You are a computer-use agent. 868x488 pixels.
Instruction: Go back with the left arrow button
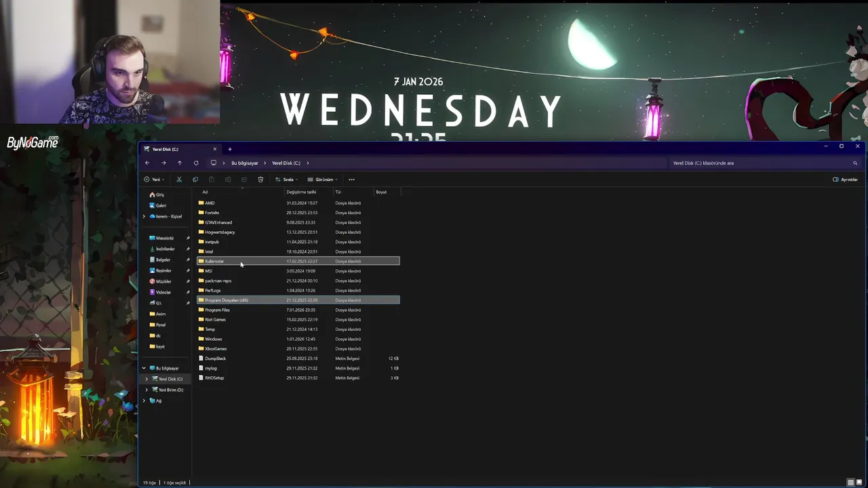(x=147, y=163)
